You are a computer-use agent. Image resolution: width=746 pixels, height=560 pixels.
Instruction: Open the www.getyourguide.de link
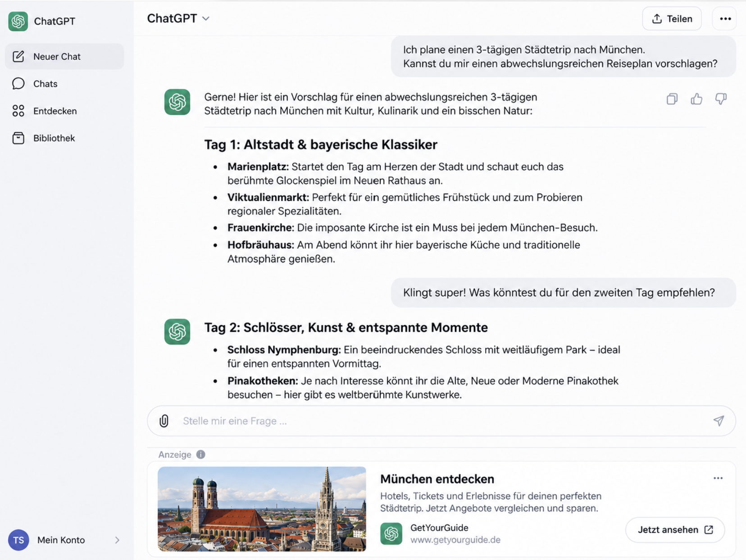(455, 540)
